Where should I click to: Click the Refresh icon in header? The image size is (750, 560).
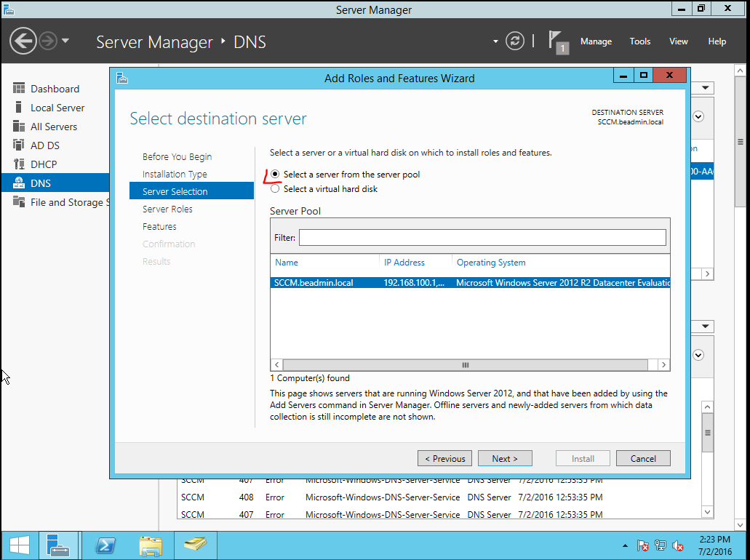(x=514, y=41)
